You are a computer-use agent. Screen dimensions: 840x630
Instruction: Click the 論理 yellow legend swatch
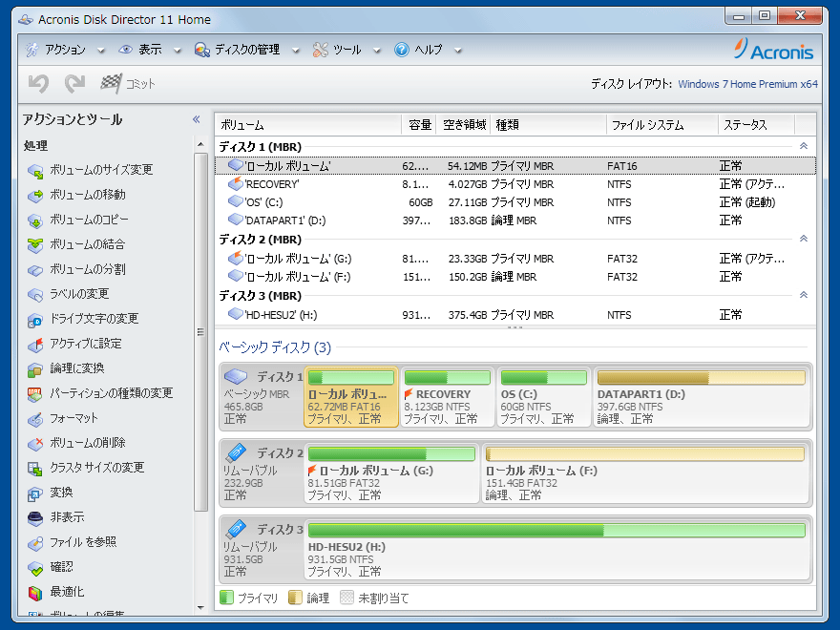(295, 598)
